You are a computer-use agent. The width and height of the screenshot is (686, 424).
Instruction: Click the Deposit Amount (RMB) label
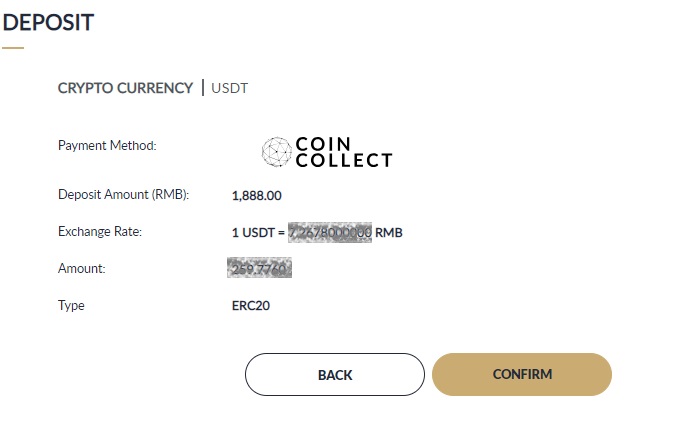click(123, 195)
